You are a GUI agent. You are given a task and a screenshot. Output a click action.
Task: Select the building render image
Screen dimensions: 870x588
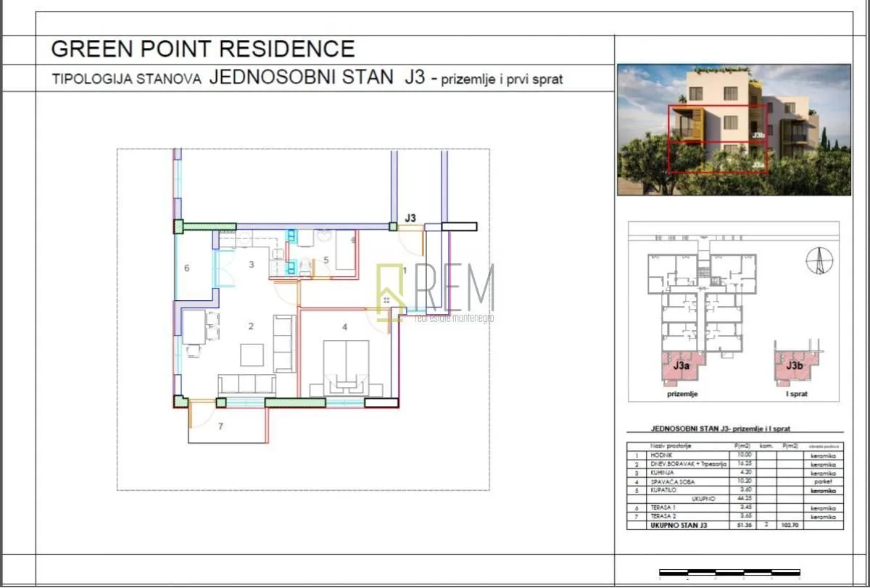coord(734,129)
